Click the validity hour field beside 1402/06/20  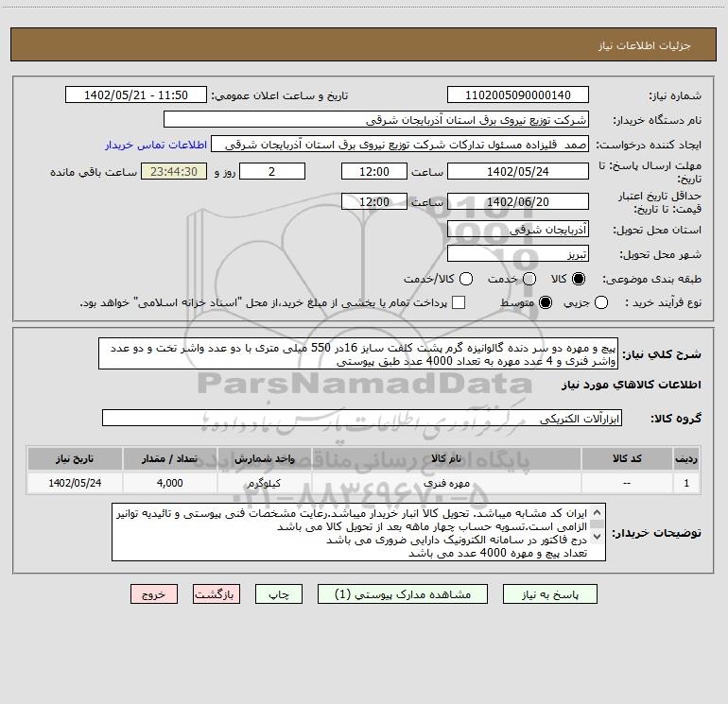click(x=374, y=202)
